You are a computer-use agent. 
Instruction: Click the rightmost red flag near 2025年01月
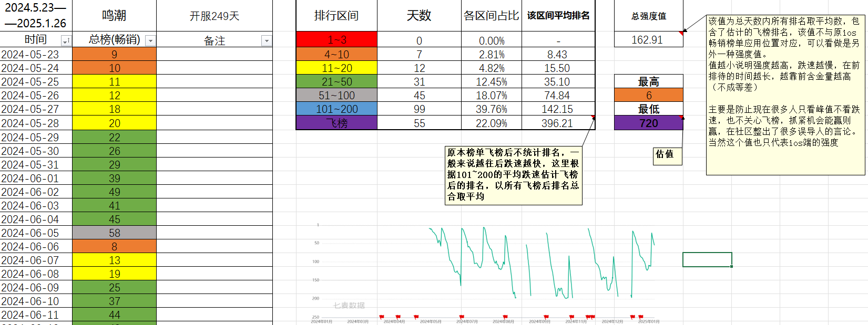[641, 317]
